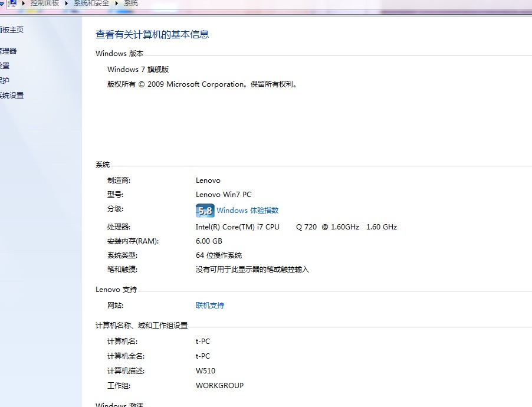Click the WORKGROUP value
The width and height of the screenshot is (532, 407).
pos(219,386)
